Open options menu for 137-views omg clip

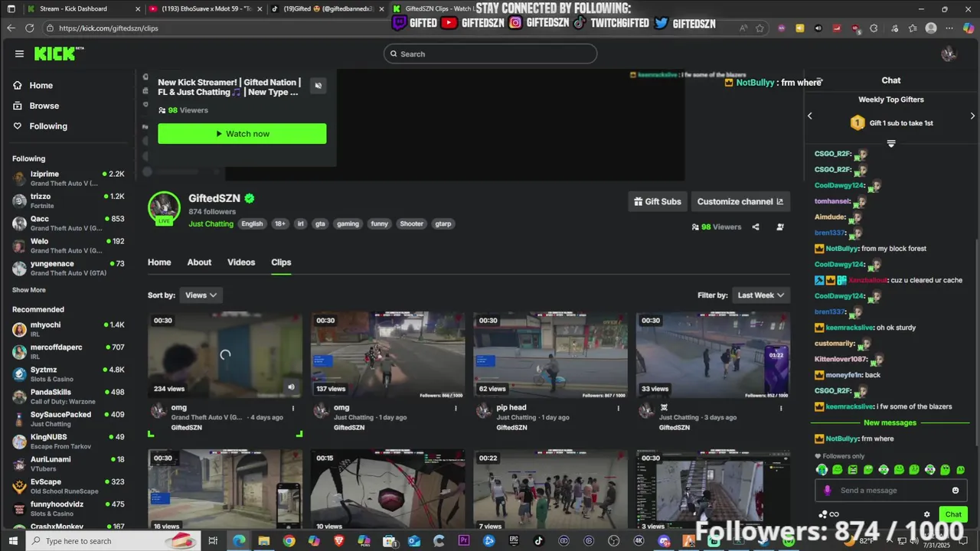click(x=456, y=409)
